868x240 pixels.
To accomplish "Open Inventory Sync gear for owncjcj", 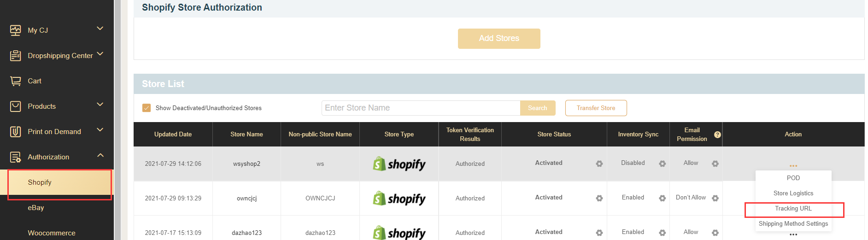I will (662, 198).
